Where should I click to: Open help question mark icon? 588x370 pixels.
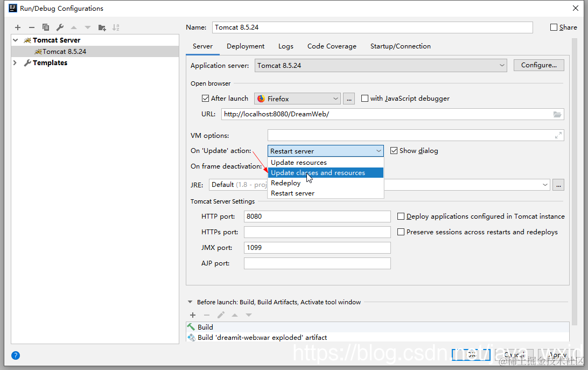[16, 355]
